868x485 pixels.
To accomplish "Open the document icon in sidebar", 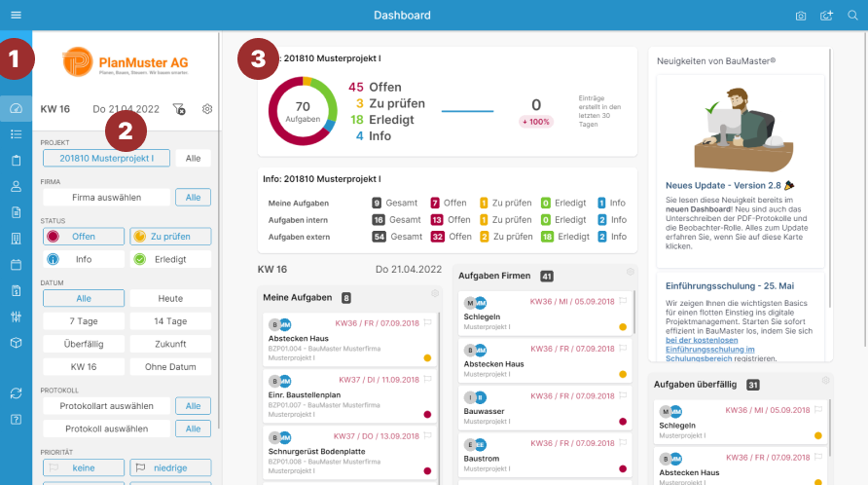I will [x=16, y=212].
